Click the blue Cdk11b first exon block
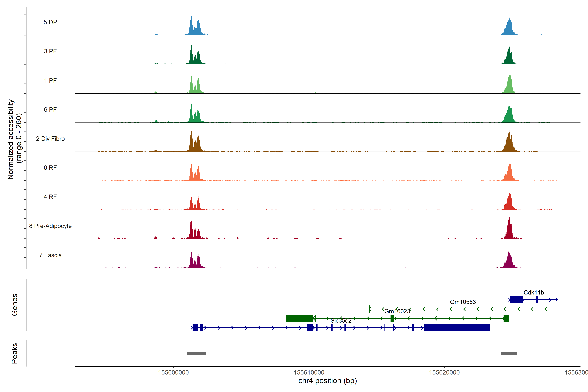Screen dimensions: 588x392 pyautogui.click(x=516, y=300)
